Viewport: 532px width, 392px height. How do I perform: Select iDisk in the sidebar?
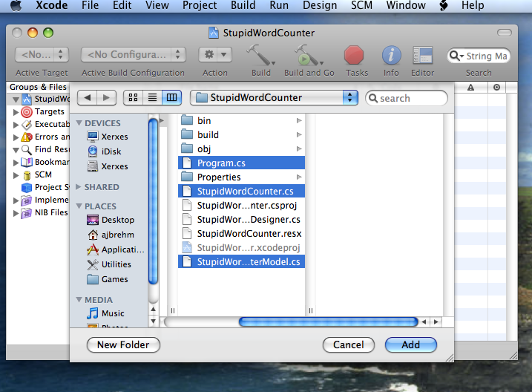105,151
